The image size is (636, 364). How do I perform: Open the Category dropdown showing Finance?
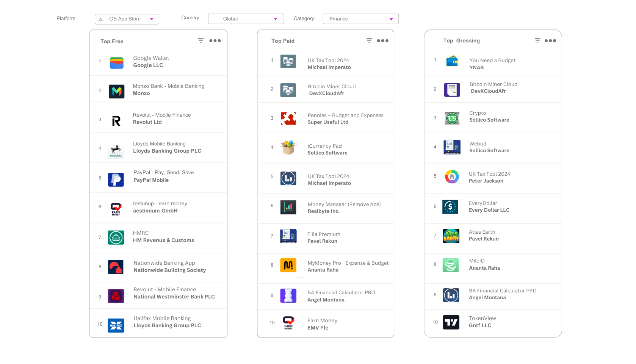(360, 19)
